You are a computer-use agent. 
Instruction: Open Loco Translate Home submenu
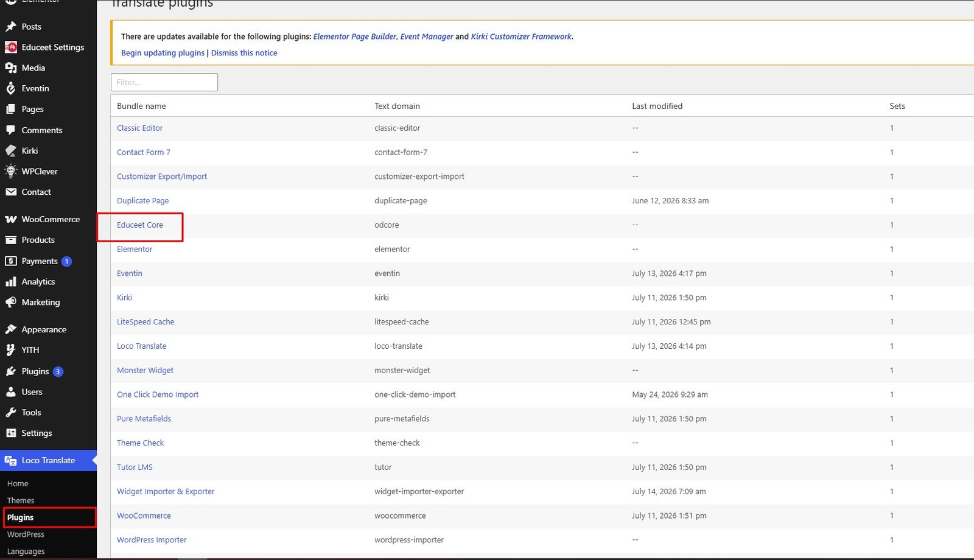(x=18, y=484)
